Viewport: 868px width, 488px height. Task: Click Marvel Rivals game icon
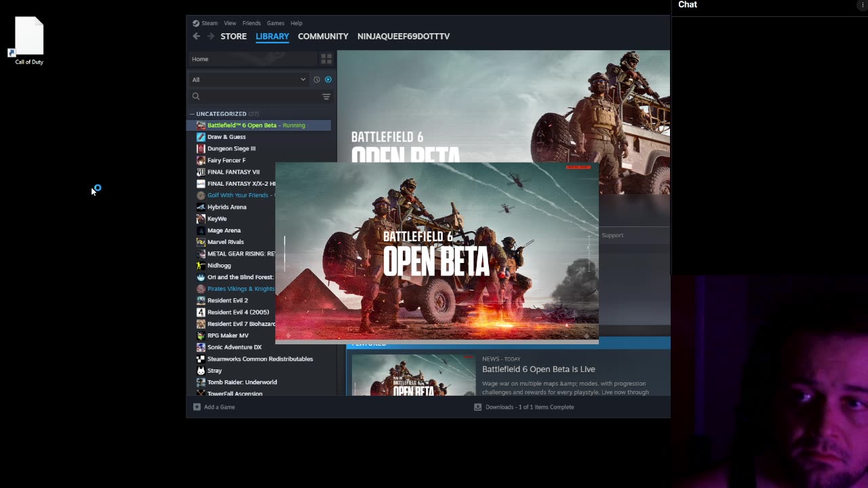(201, 242)
